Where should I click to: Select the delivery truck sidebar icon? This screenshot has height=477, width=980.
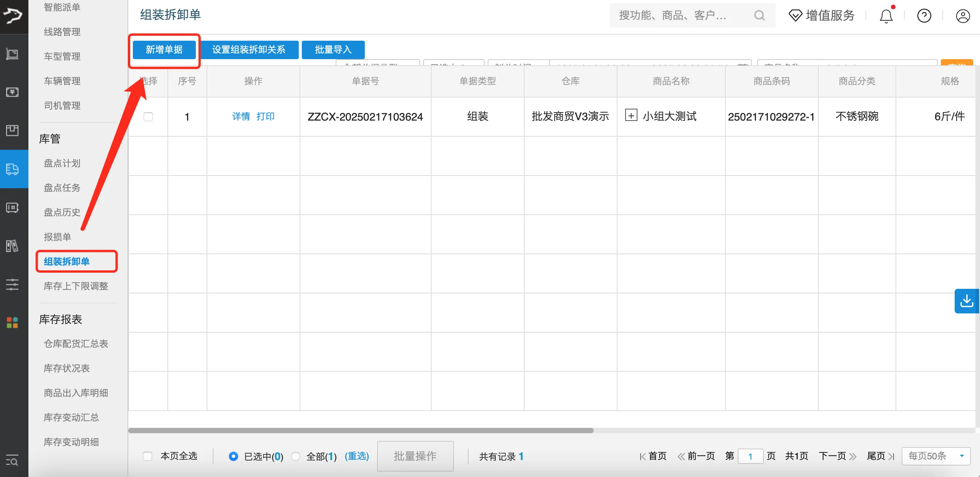click(12, 169)
